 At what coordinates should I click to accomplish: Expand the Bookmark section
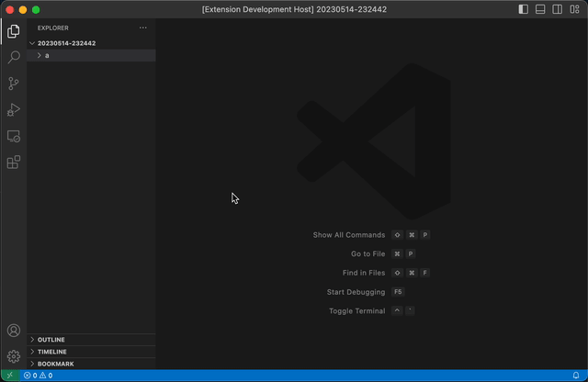(x=92, y=364)
